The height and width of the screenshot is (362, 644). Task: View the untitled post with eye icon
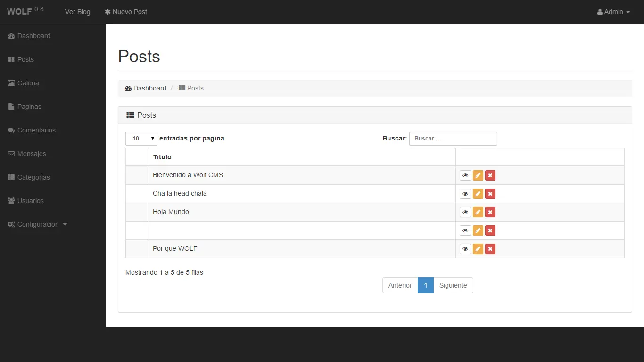click(465, 230)
